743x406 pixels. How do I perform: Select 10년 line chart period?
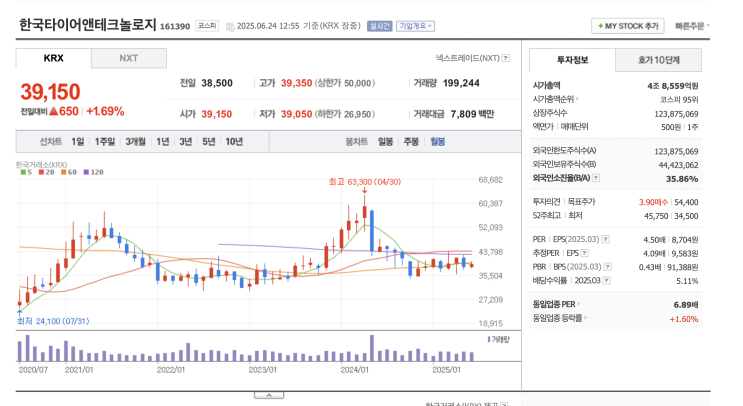234,142
